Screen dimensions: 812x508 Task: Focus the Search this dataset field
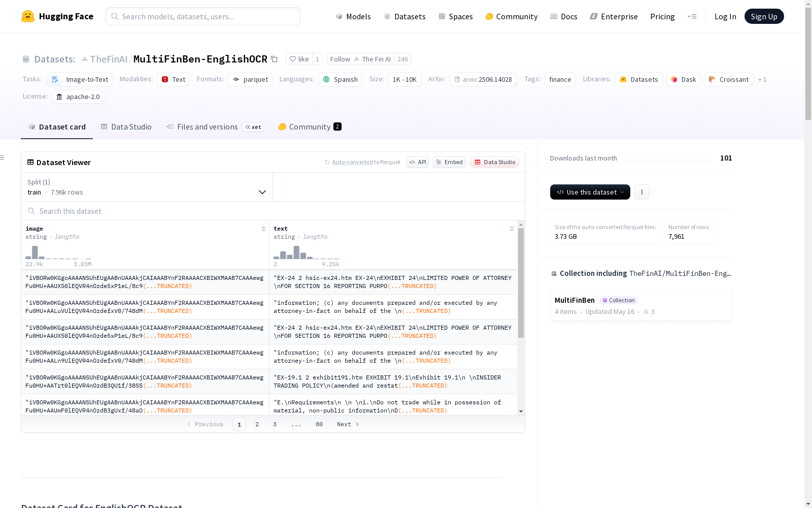click(273, 211)
